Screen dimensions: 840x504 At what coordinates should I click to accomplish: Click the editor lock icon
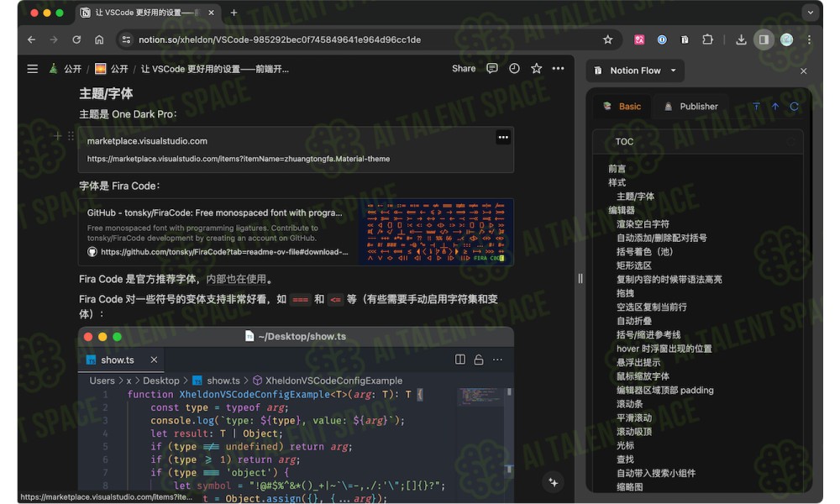click(x=479, y=360)
